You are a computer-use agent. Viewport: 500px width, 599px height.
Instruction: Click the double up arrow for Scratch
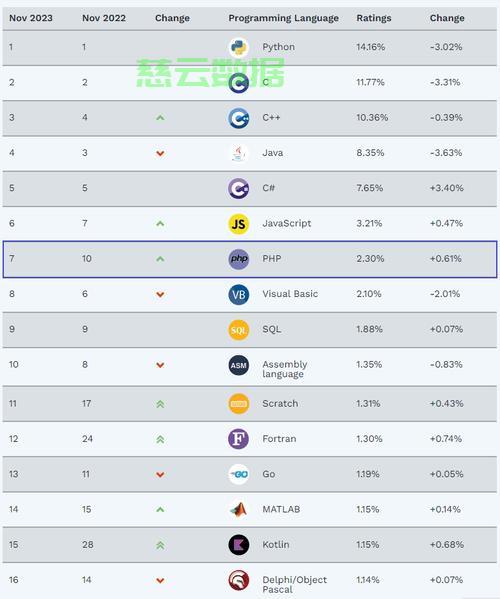pos(160,404)
